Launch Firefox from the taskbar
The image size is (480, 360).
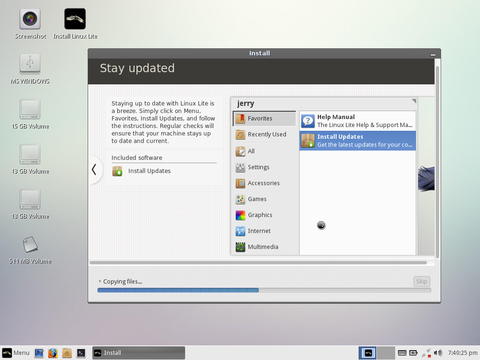click(53, 353)
